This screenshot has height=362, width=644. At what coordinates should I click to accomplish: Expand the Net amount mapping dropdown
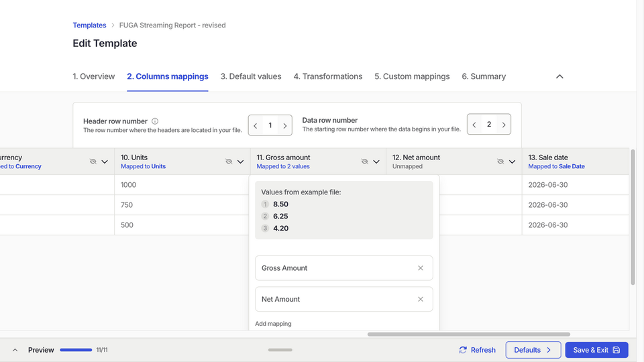(512, 162)
